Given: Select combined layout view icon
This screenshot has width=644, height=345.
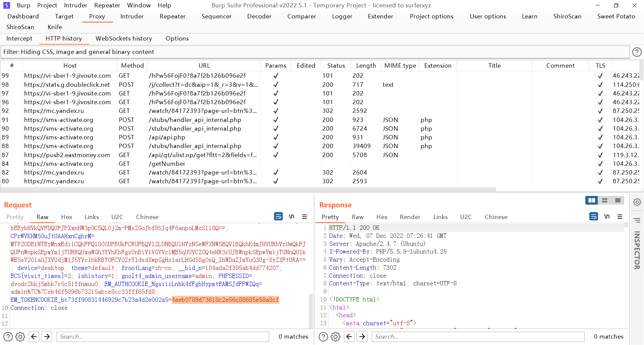Looking at the screenshot, I should pos(618,200).
